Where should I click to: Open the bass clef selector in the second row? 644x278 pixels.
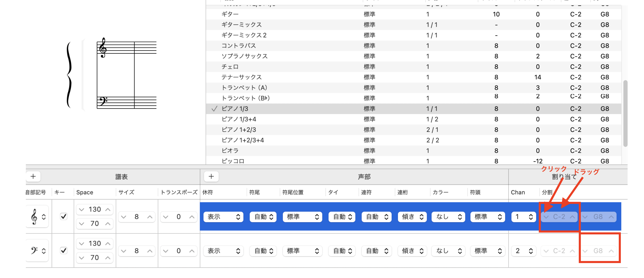tap(37, 251)
